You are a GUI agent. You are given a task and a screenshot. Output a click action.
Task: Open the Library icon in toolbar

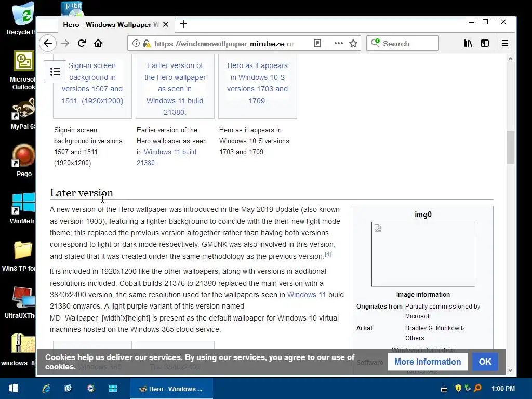pyautogui.click(x=468, y=44)
